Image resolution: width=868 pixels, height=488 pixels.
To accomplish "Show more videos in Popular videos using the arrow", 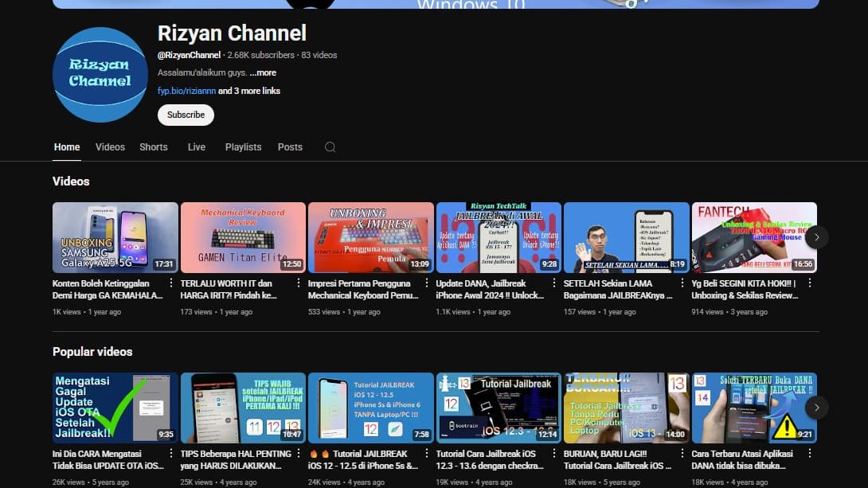I will tap(817, 407).
